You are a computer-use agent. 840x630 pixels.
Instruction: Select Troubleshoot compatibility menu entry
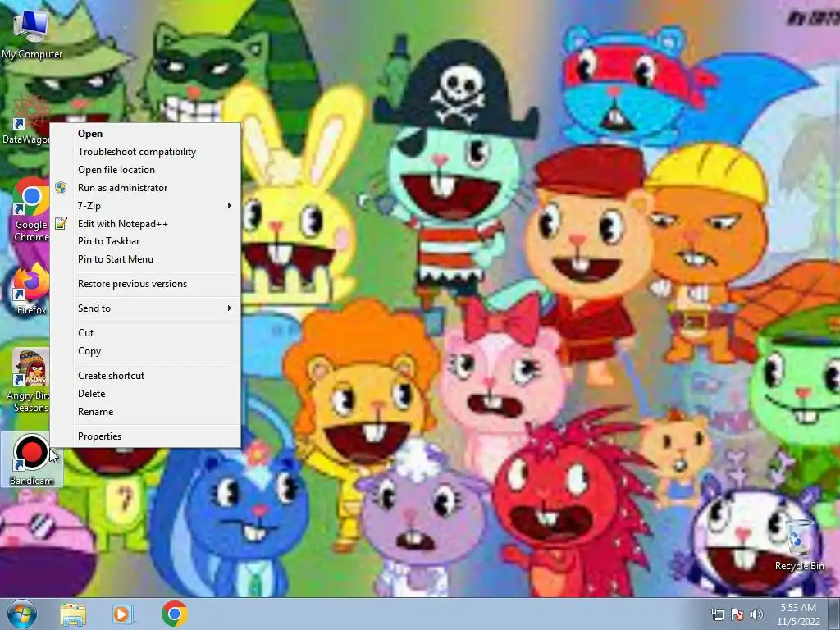pos(146,152)
